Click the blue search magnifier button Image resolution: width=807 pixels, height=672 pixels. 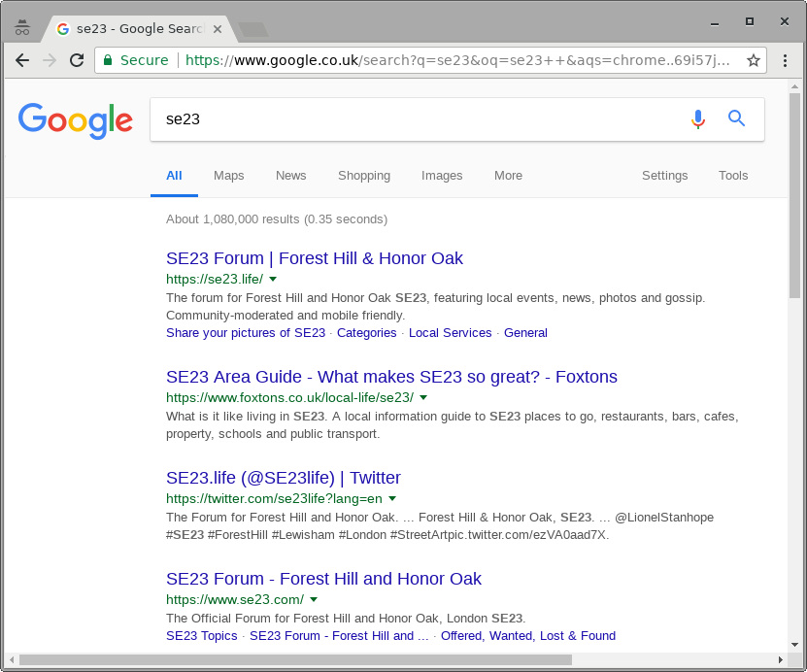(737, 119)
